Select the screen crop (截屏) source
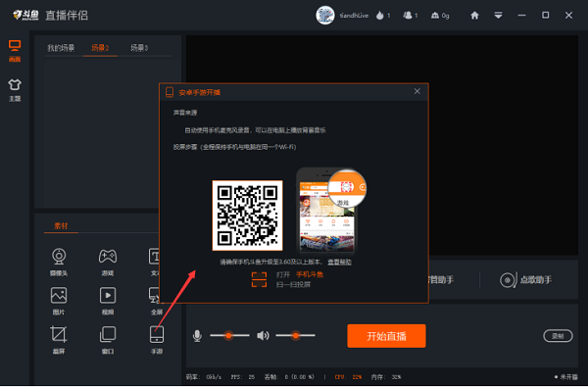The height and width of the screenshot is (387, 588). [59, 339]
